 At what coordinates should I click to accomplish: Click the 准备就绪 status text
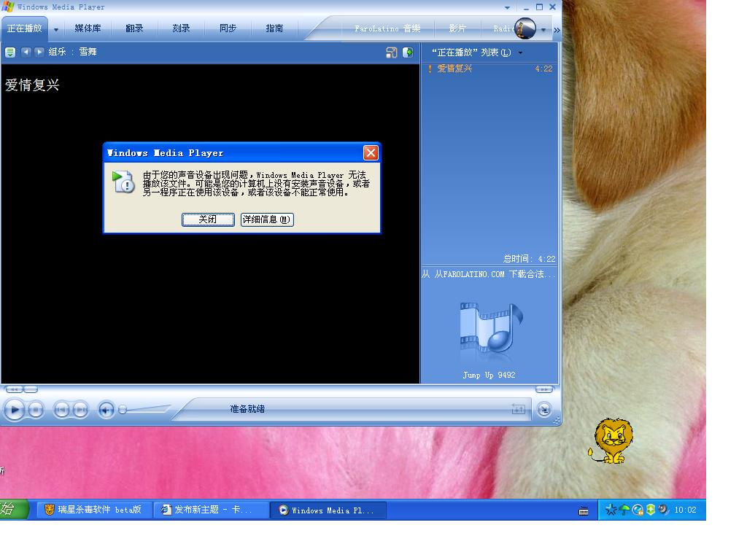pos(247,409)
